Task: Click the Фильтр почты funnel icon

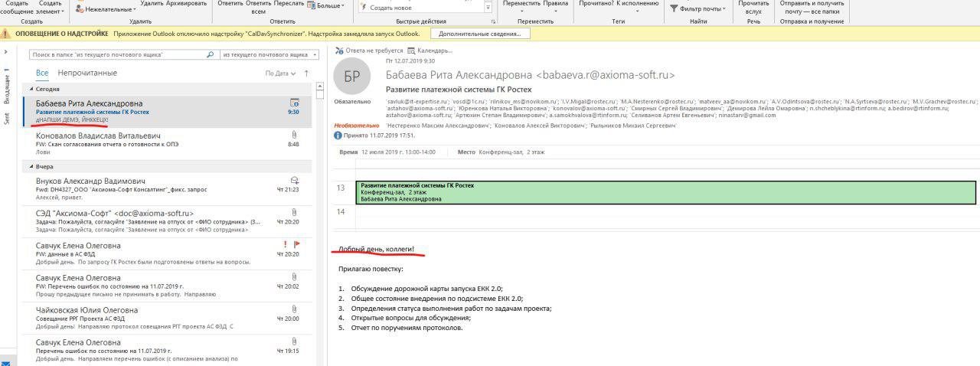Action: pyautogui.click(x=674, y=9)
